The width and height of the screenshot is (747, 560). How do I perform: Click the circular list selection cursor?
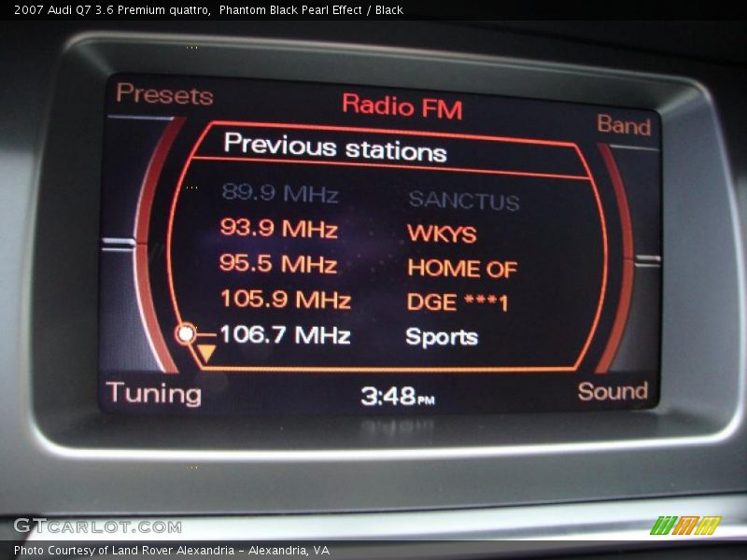click(x=185, y=334)
